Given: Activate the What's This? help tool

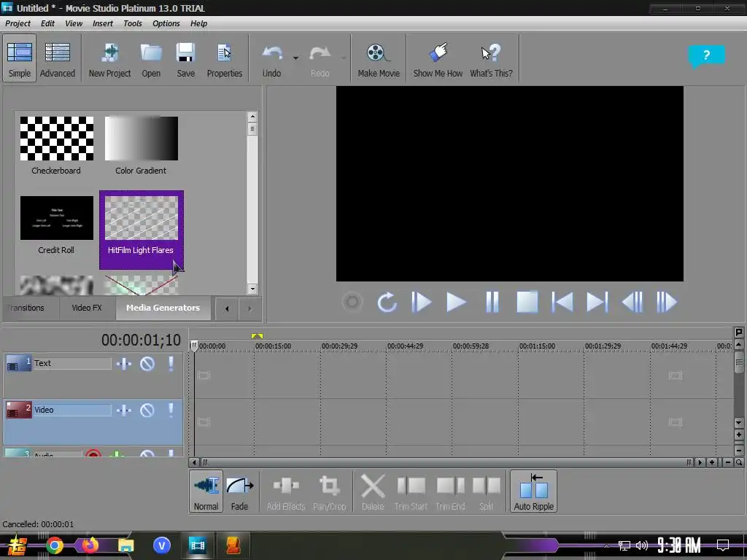Looking at the screenshot, I should [491, 58].
